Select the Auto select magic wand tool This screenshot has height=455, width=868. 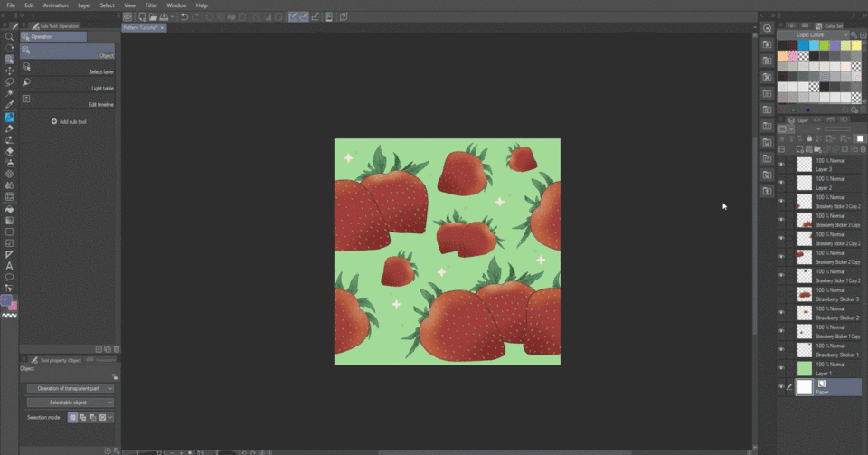[x=9, y=93]
